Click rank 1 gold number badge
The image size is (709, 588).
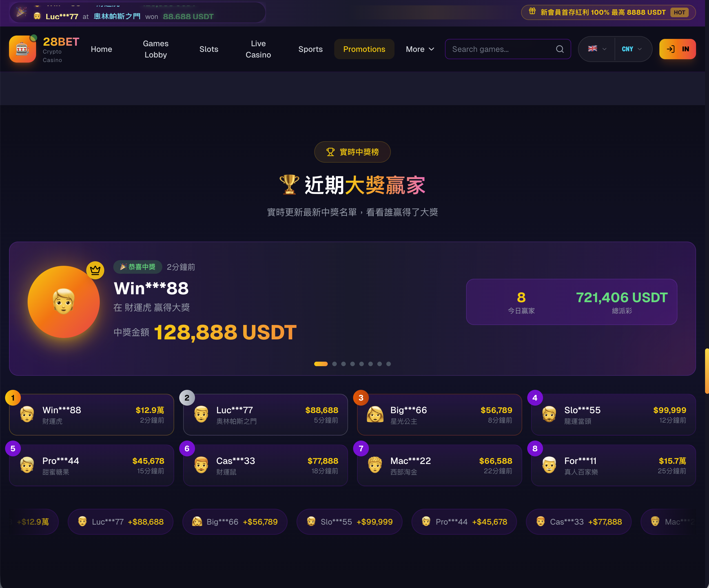click(x=13, y=398)
